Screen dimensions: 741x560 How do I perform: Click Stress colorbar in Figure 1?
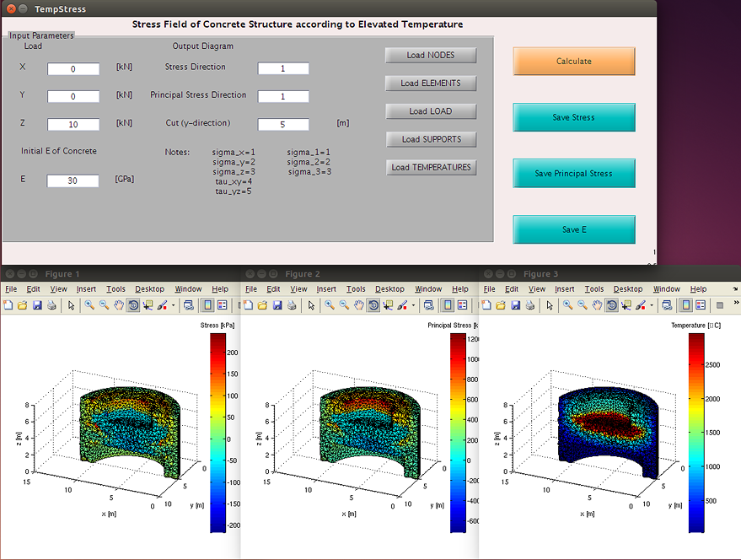217,433
